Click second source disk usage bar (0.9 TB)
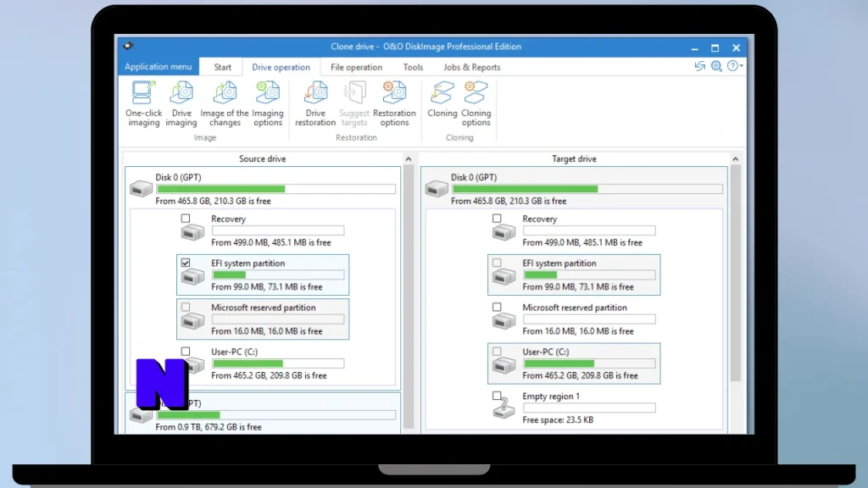868x488 pixels. (x=276, y=415)
